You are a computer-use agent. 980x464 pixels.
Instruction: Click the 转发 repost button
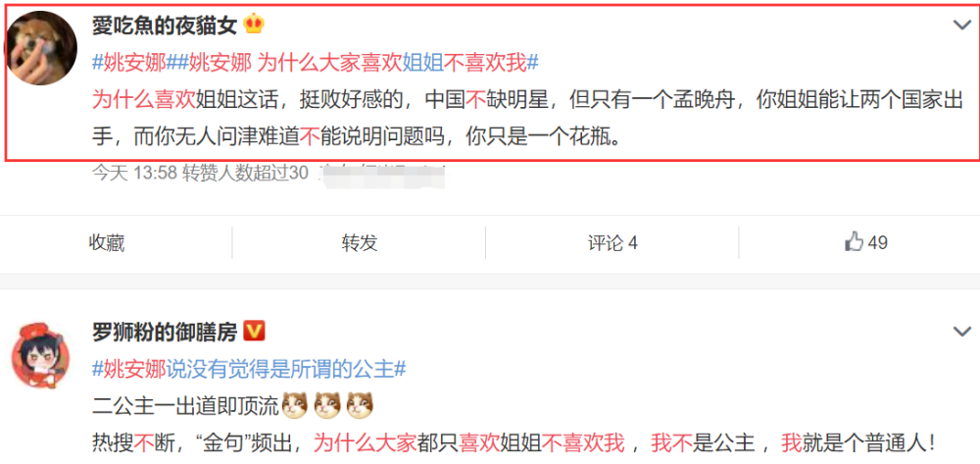pos(360,242)
